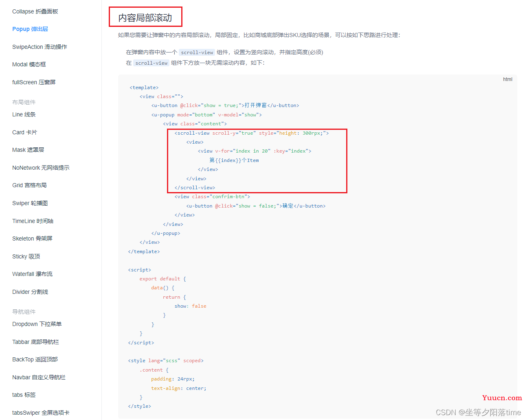Click the v-for index in 20 line

[x=255, y=151]
